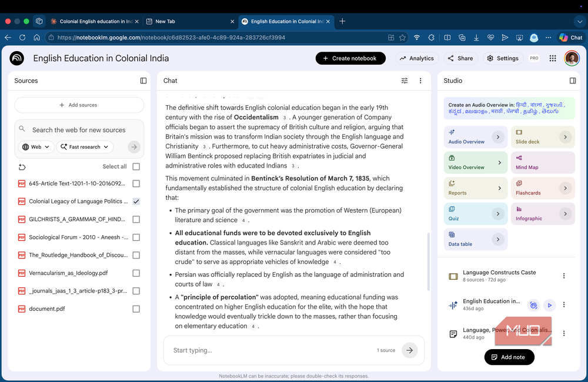Open Settings
Image resolution: width=588 pixels, height=382 pixels.
[503, 59]
